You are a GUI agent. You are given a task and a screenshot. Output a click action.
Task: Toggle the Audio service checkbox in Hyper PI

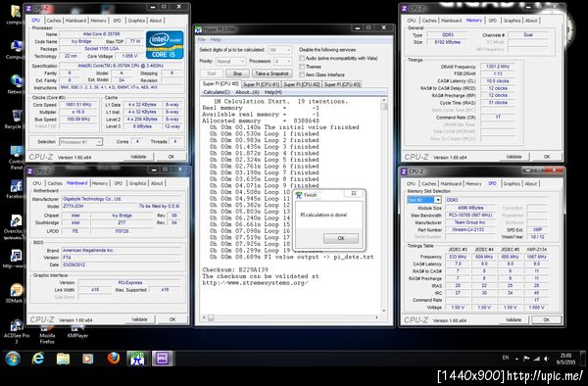[302, 59]
